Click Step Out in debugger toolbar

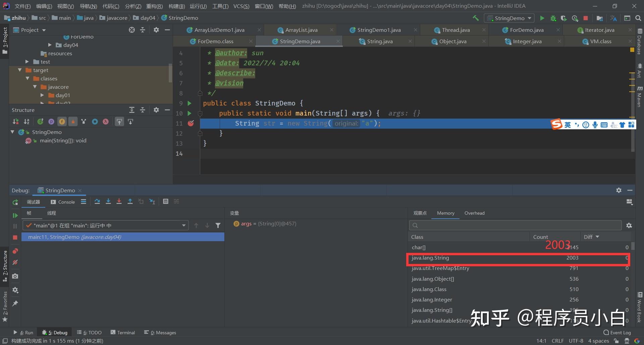pos(130,201)
